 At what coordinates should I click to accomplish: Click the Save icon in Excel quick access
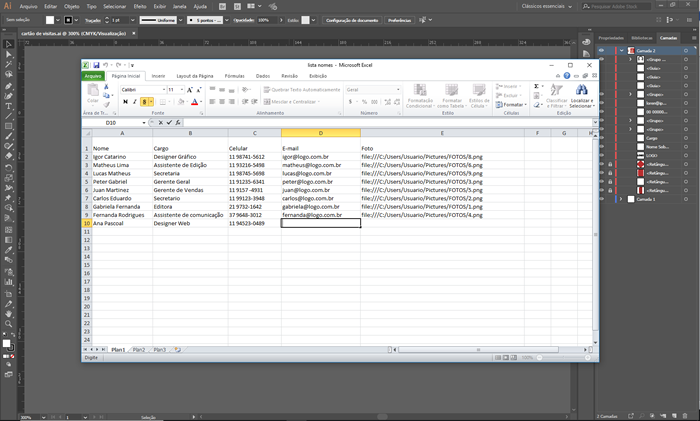point(96,65)
